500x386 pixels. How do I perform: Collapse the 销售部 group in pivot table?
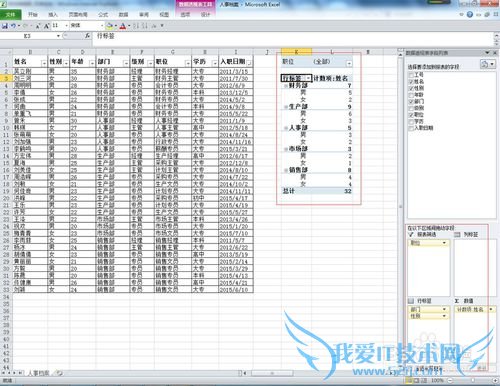286,170
